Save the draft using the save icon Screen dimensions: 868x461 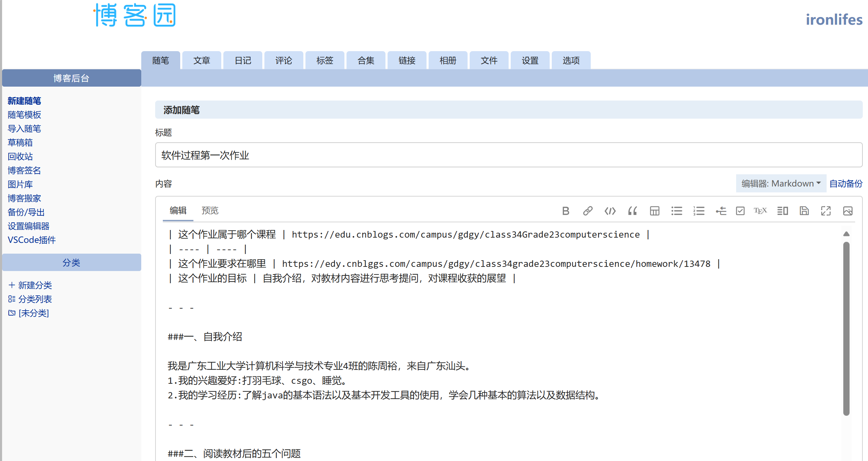point(804,211)
